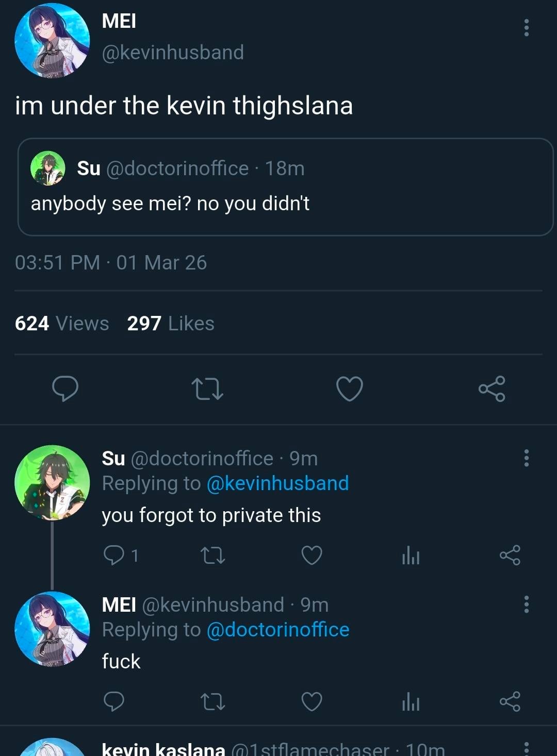This screenshot has height=756, width=557.
Task: View analytics for Su's reply
Action: pyautogui.click(x=411, y=556)
